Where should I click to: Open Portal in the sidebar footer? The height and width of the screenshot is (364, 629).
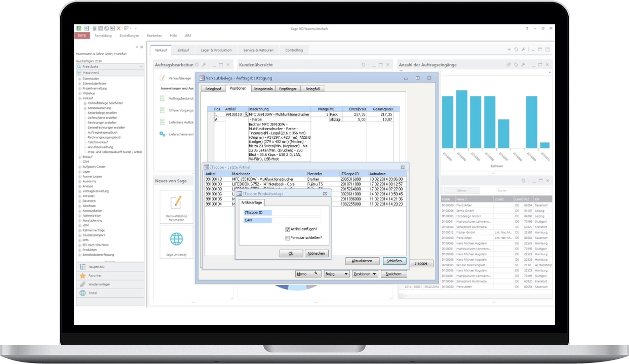point(110,293)
